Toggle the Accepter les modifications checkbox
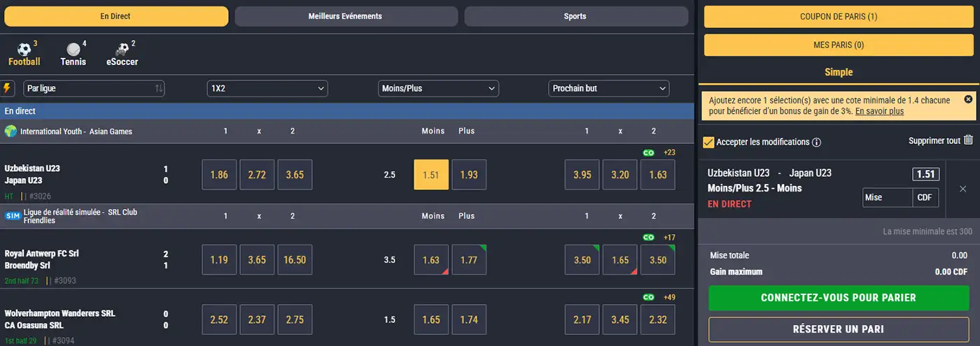Screen dimensions: 980x346 [x=708, y=142]
